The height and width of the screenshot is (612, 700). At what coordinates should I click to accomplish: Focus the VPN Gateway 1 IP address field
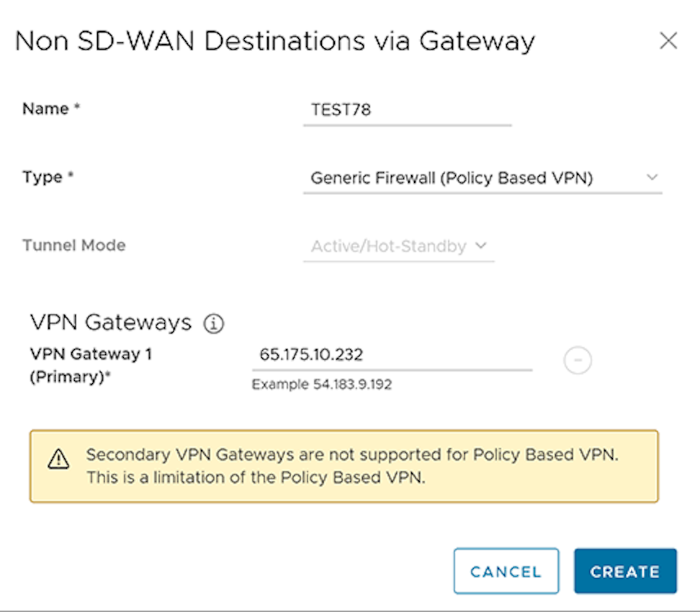pos(392,356)
